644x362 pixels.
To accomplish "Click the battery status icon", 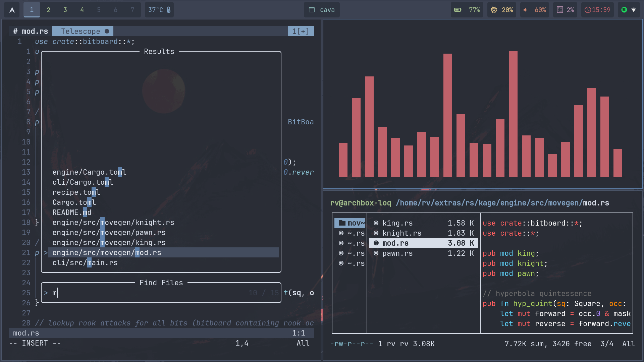I will [458, 10].
